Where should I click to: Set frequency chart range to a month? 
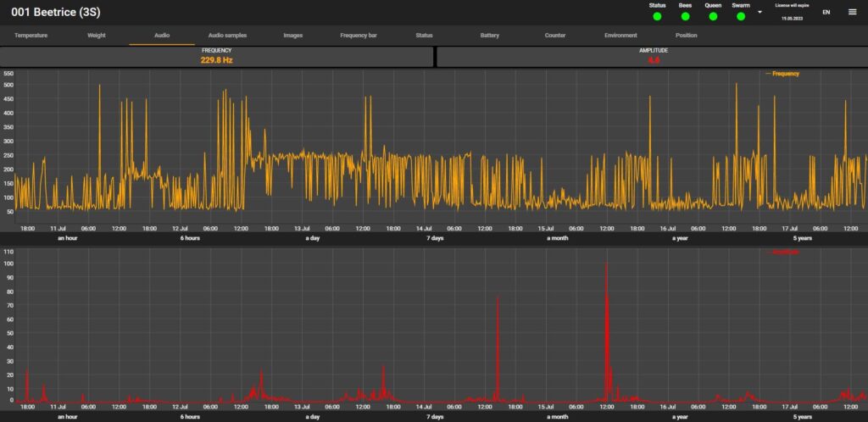click(558, 238)
